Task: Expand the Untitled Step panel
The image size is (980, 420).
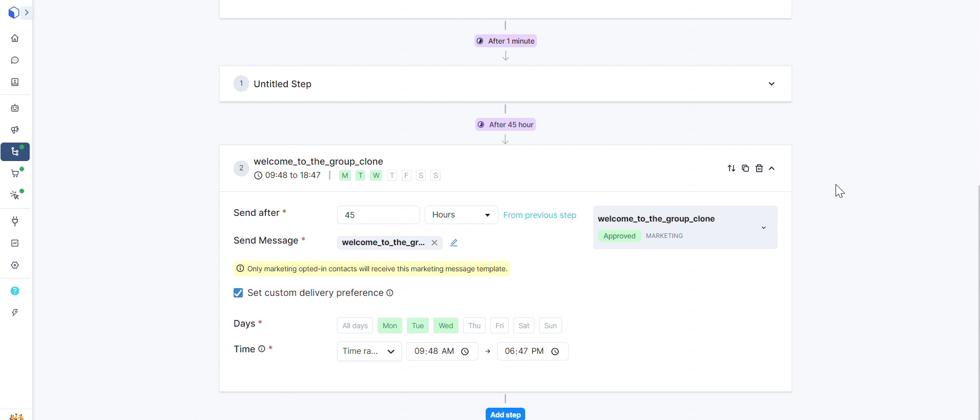Action: (771, 84)
